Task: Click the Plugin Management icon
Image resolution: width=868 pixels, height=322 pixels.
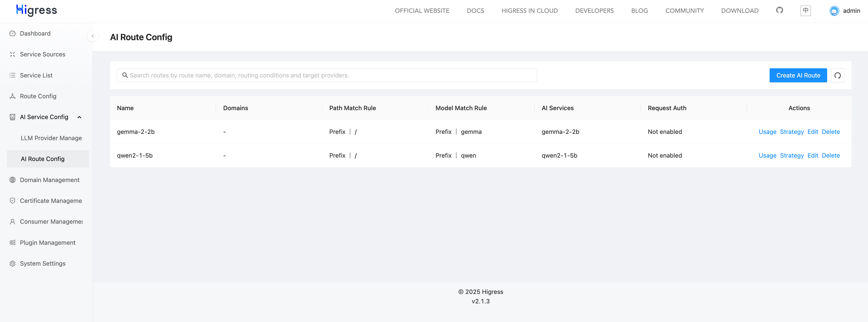Action: coord(13,243)
